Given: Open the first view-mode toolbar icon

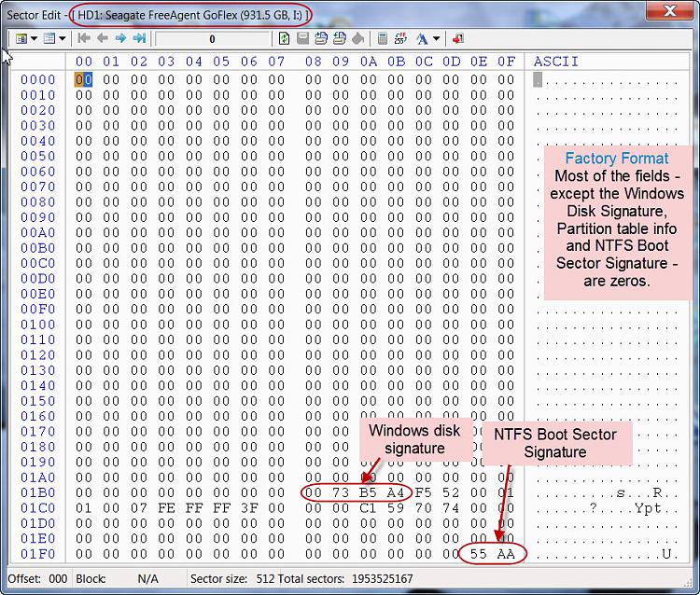Looking at the screenshot, I should coord(21,39).
